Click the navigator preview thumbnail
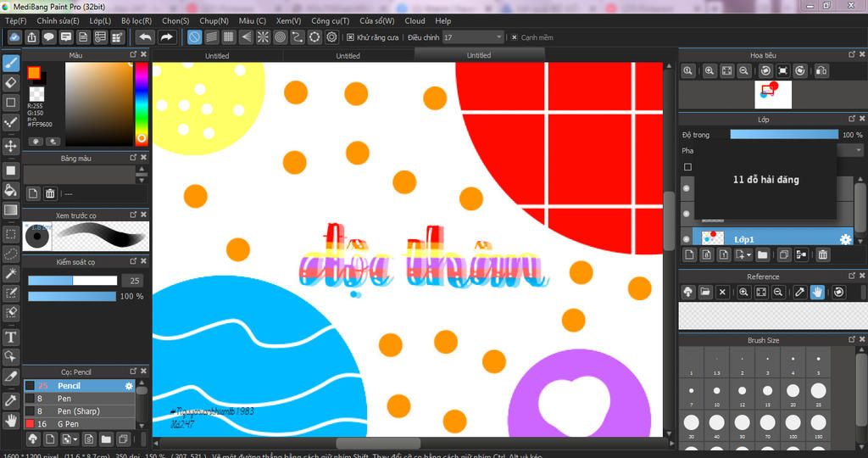The image size is (868, 458). click(x=773, y=94)
